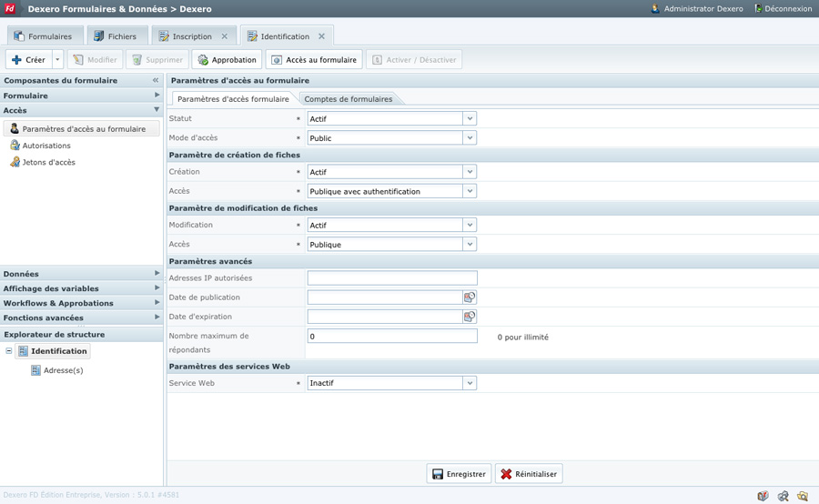Open the Service Web dropdown
819x504 pixels.
point(470,383)
